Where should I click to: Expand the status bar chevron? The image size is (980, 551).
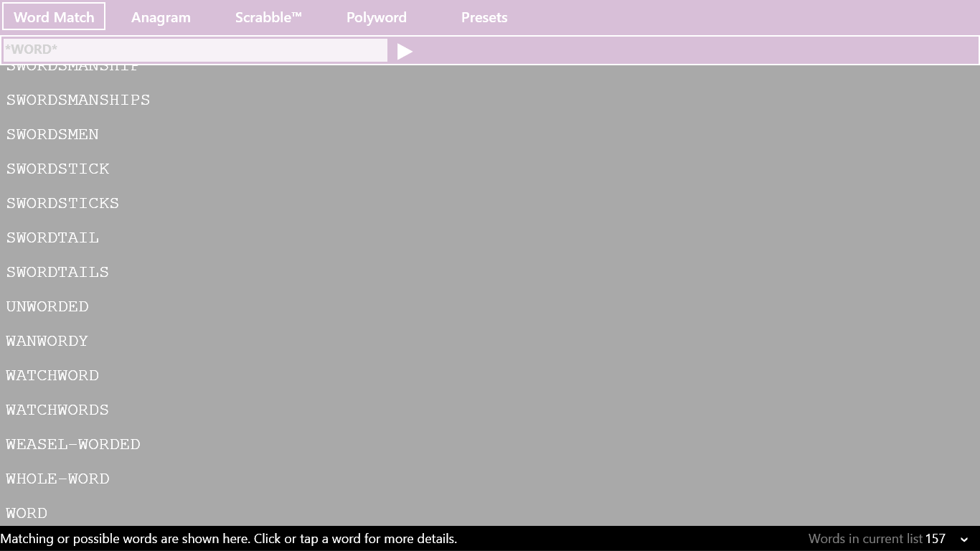(963, 539)
